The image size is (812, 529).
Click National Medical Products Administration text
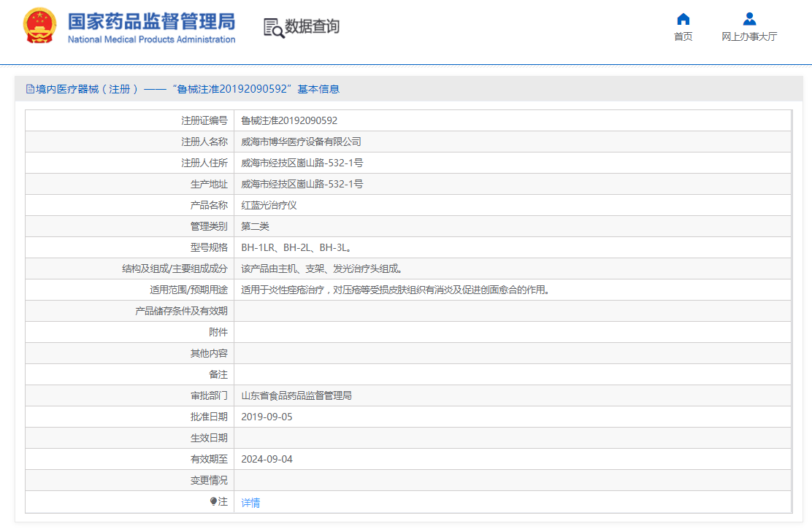click(151, 39)
